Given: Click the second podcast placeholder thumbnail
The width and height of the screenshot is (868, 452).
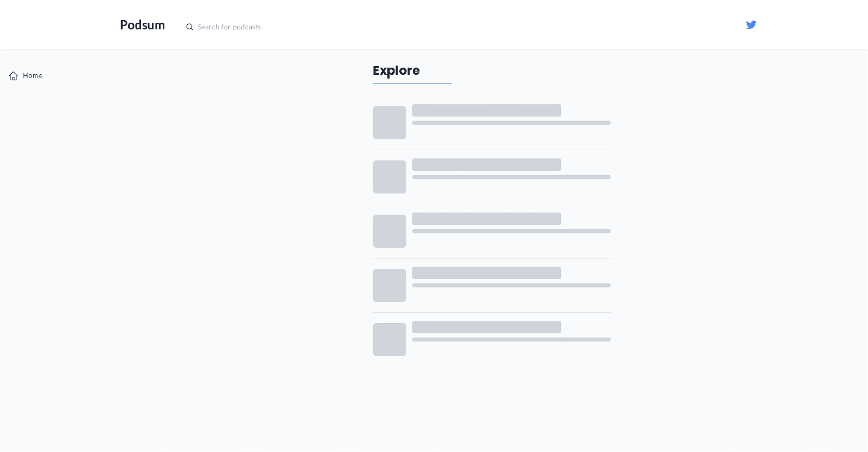Looking at the screenshot, I should (x=390, y=177).
